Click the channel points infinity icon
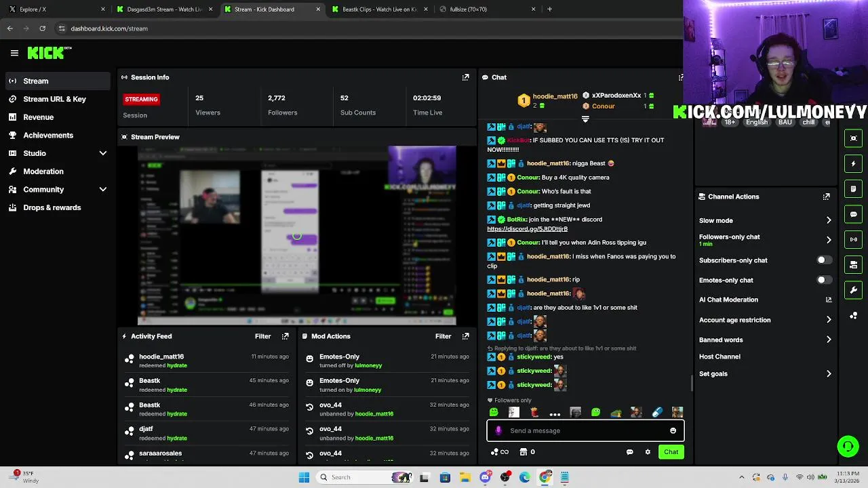Viewport: 868px width, 488px height. point(500,452)
